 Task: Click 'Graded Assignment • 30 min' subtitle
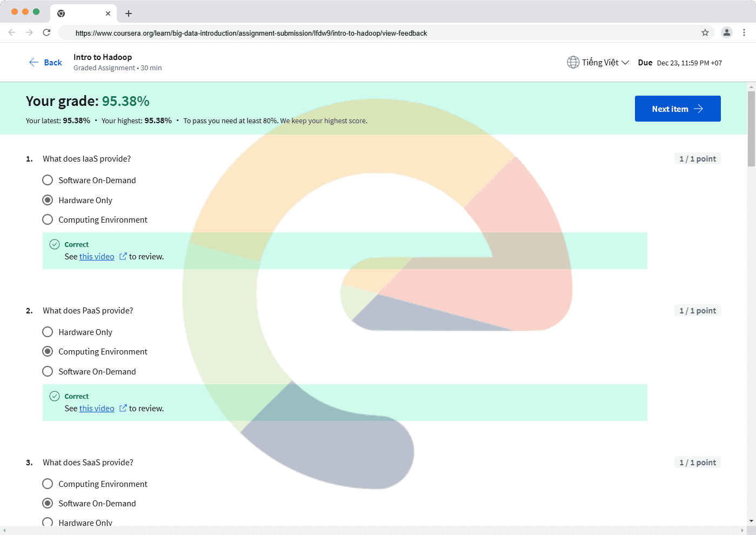point(118,68)
